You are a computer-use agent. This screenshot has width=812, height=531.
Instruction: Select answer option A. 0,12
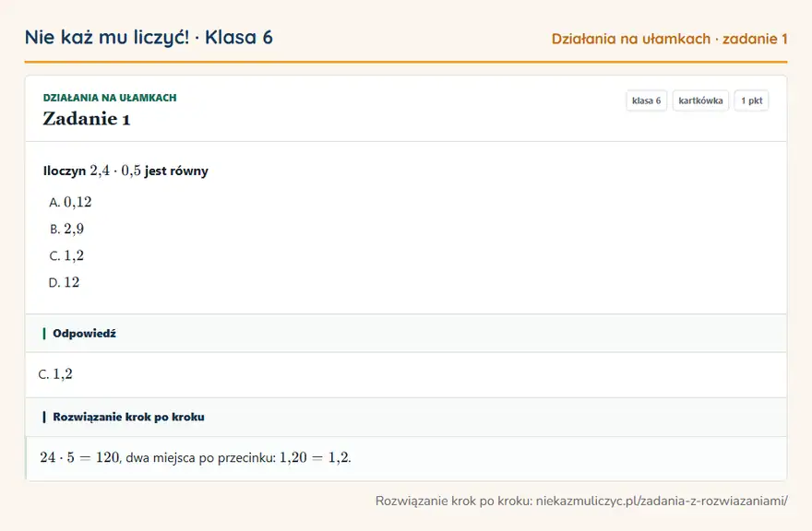pyautogui.click(x=70, y=202)
